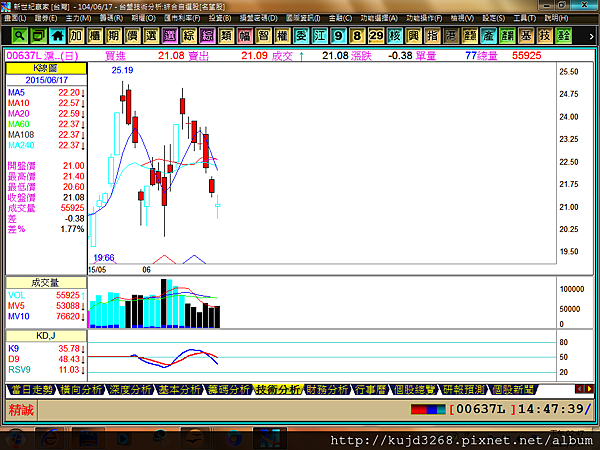600x450 pixels.
Task: Open the 設定(S) menu
Action: (x=494, y=18)
